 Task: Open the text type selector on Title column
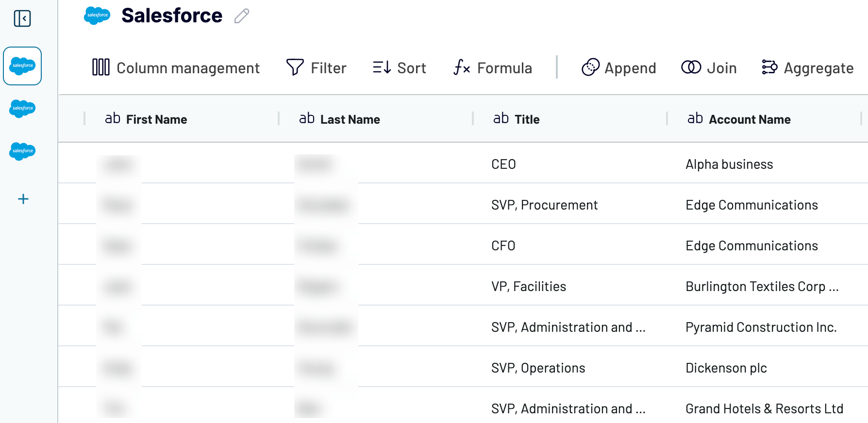pyautogui.click(x=501, y=118)
